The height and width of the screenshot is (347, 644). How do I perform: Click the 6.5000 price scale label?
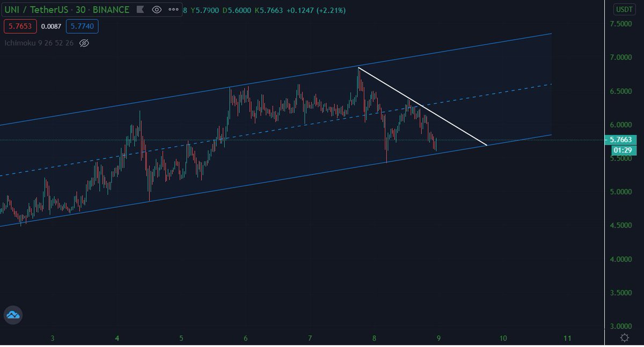tap(621, 91)
